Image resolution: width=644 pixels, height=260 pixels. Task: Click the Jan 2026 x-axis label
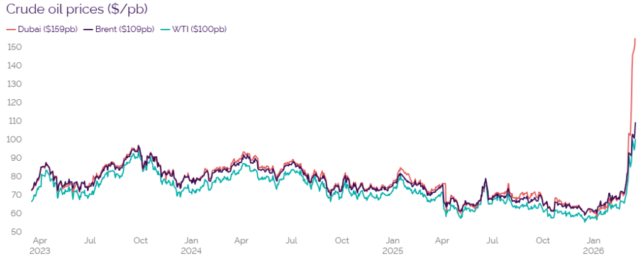click(x=594, y=245)
